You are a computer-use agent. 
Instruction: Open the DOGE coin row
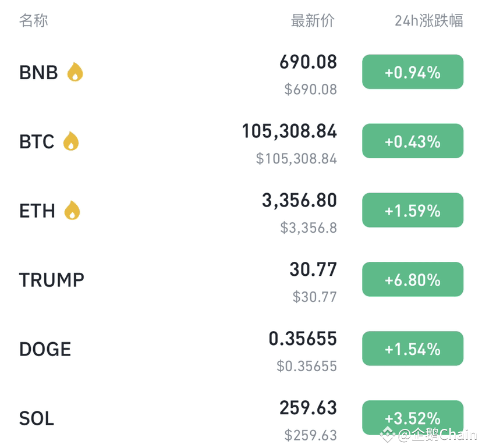241,349
